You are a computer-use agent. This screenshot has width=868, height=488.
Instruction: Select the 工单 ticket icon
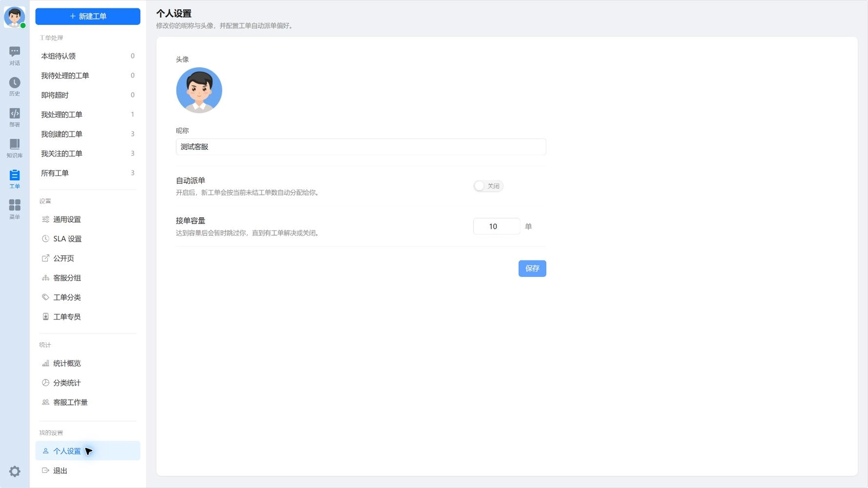(15, 179)
